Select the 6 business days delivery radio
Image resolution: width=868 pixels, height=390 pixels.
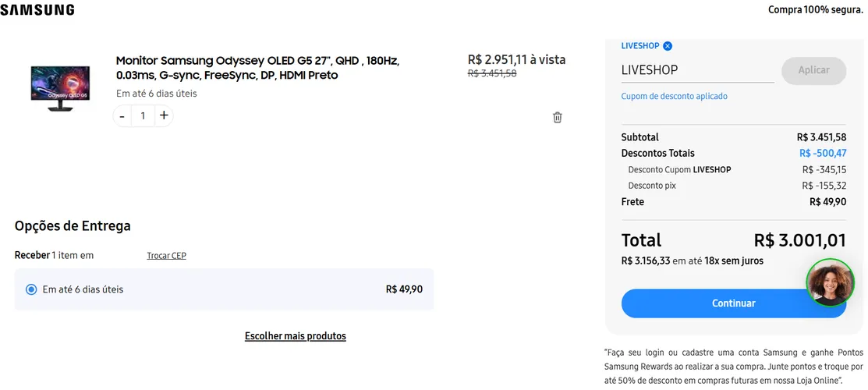tap(31, 289)
